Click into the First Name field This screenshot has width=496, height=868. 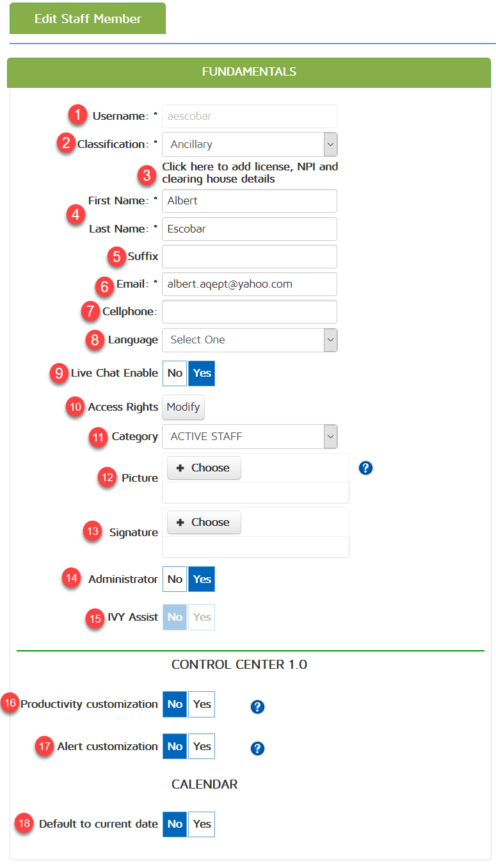250,201
